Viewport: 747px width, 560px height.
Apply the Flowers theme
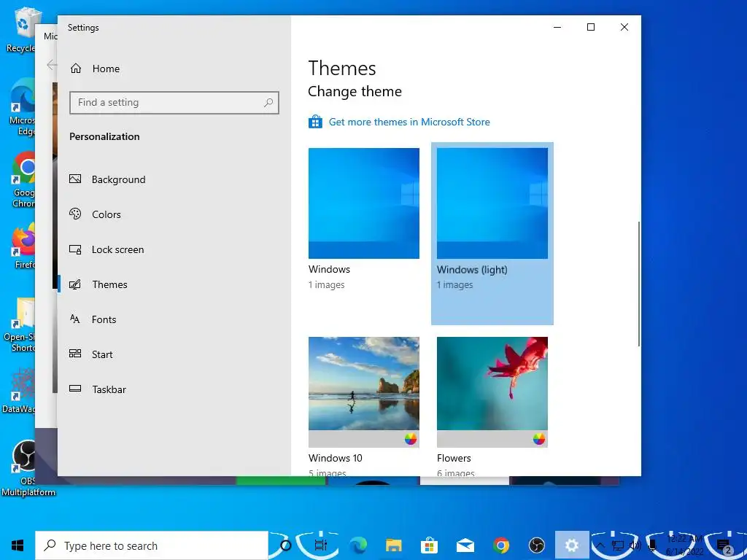[x=492, y=392]
